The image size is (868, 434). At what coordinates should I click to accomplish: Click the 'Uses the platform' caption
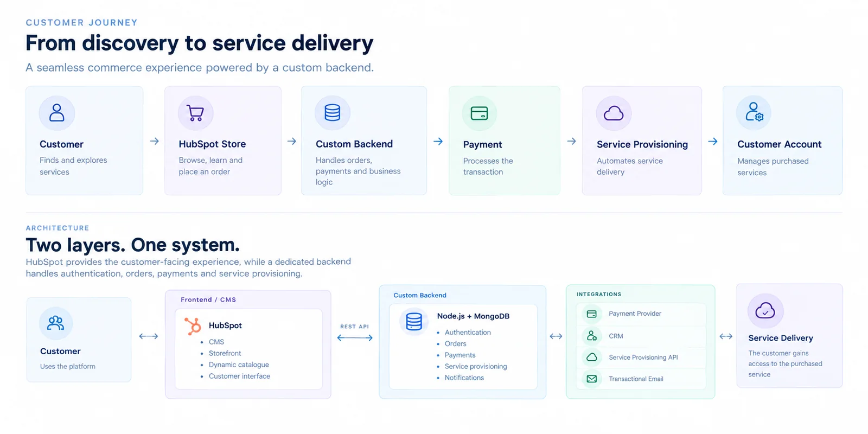pos(68,367)
